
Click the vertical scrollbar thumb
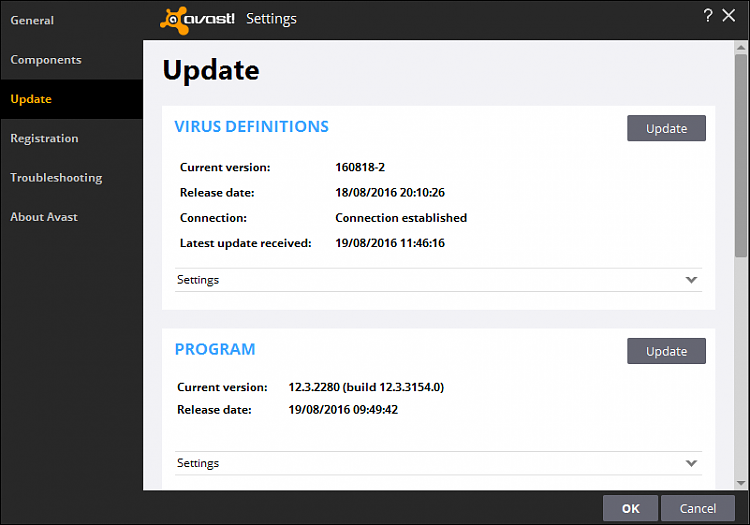pyautogui.click(x=741, y=155)
